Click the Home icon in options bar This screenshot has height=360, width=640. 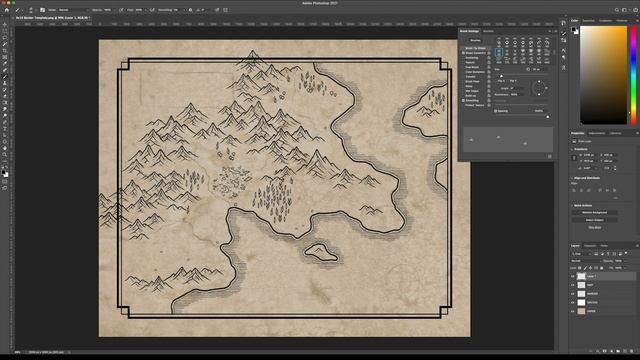7,10
